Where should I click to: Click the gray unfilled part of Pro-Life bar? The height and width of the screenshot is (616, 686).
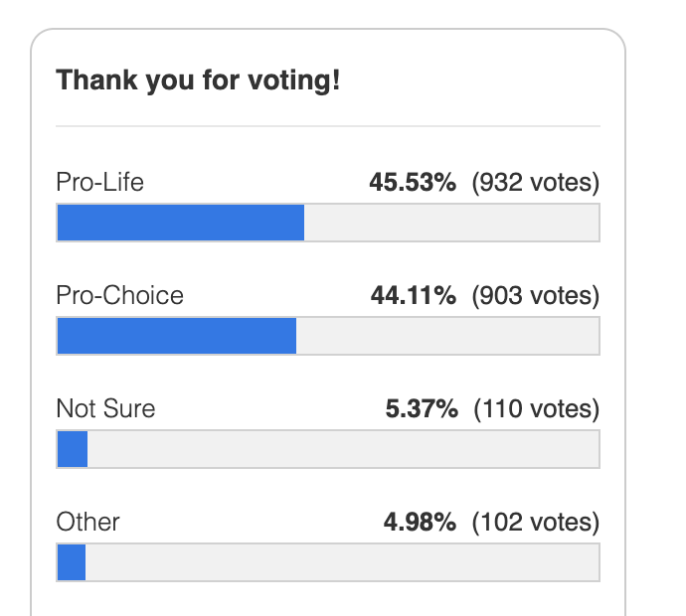[451, 223]
